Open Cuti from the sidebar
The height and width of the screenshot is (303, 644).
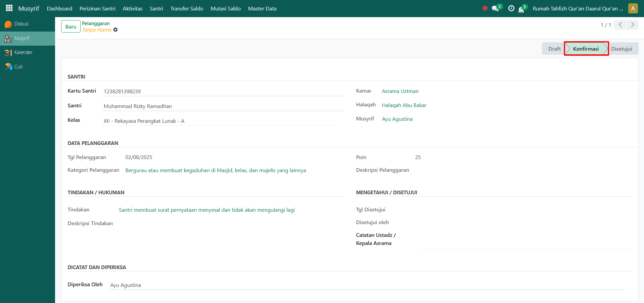click(18, 67)
